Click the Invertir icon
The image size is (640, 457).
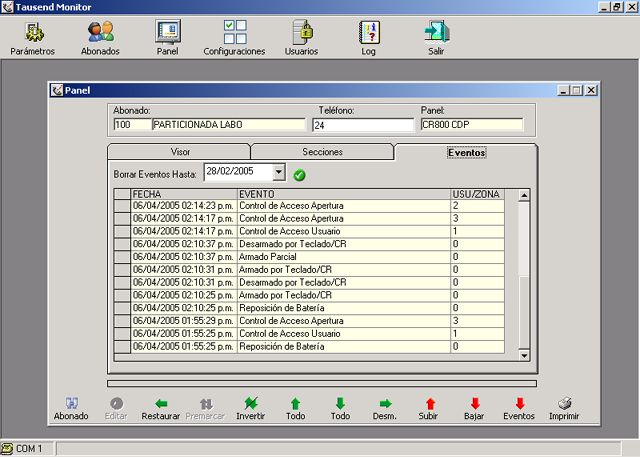tap(251, 404)
